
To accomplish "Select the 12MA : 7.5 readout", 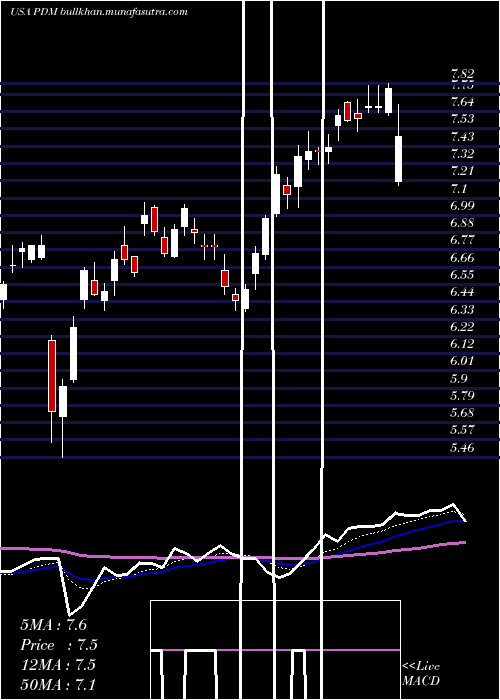I will [x=58, y=665].
